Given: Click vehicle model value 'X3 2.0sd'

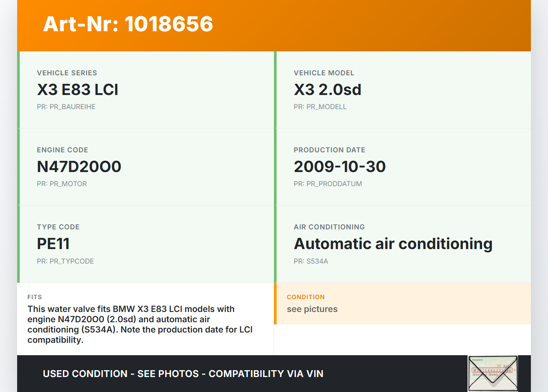Looking at the screenshot, I should click(x=328, y=89).
